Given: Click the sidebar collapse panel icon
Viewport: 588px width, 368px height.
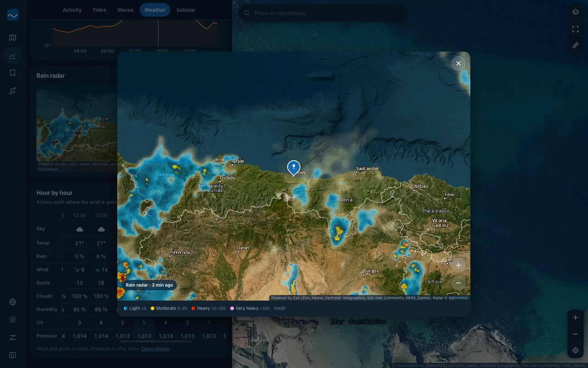Looking at the screenshot, I should [x=13, y=355].
